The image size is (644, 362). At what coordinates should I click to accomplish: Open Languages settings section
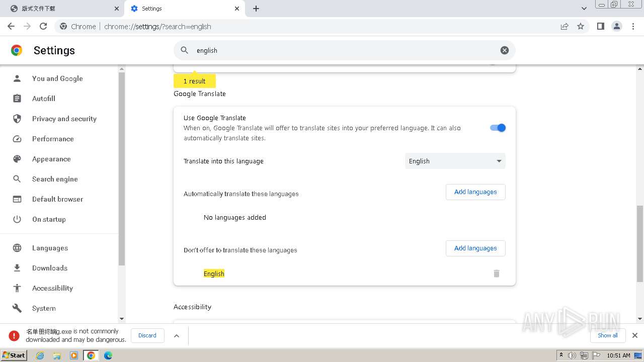pyautogui.click(x=50, y=248)
